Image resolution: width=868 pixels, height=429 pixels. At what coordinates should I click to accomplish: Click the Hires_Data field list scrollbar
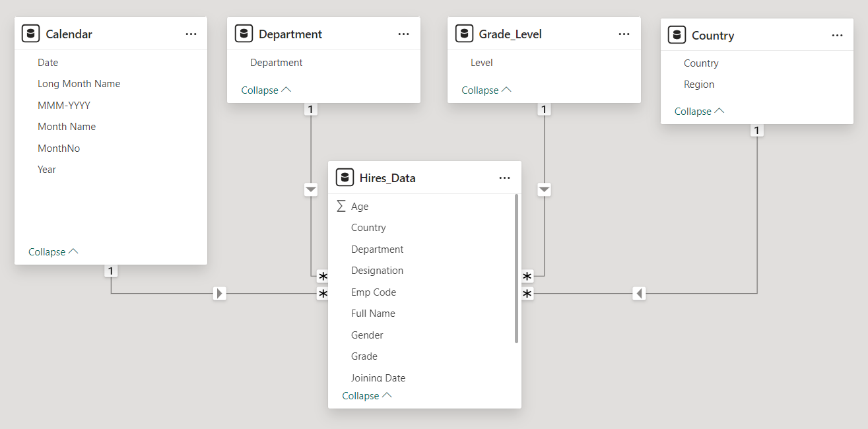click(x=516, y=269)
